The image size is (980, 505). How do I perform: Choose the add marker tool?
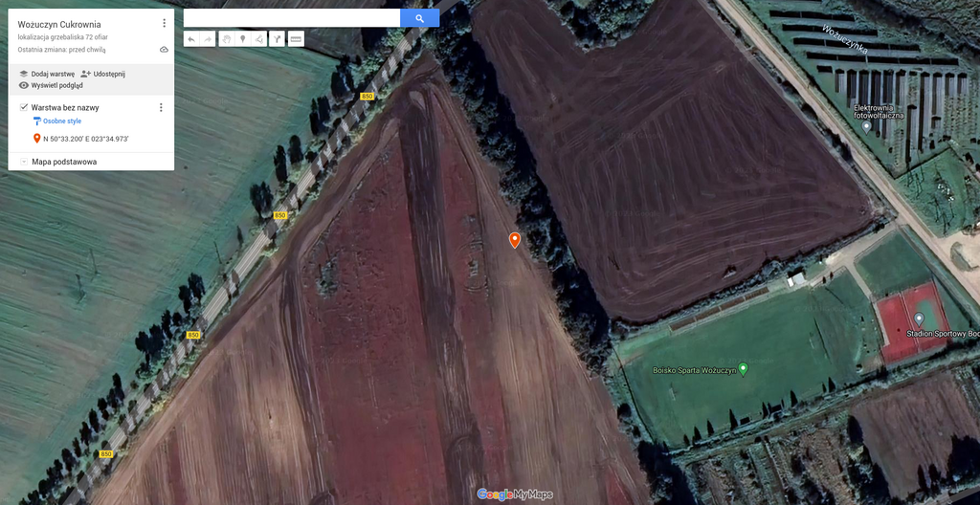[242, 39]
